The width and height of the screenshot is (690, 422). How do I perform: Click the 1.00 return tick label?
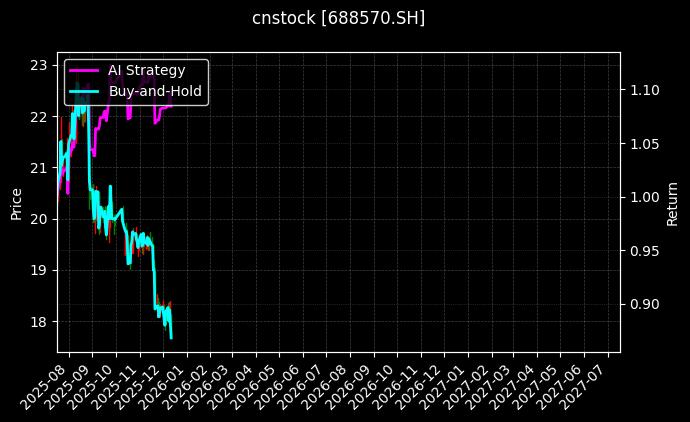click(x=645, y=197)
